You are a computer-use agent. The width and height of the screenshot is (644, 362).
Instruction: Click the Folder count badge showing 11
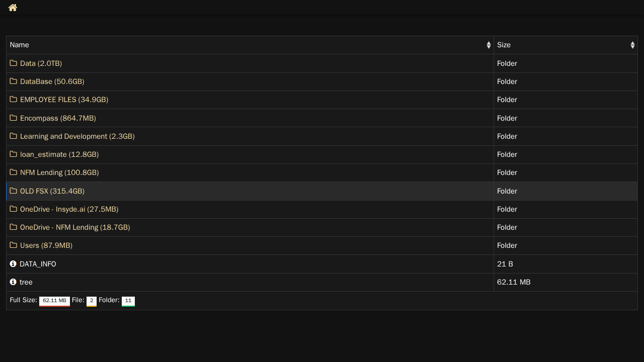point(128,301)
